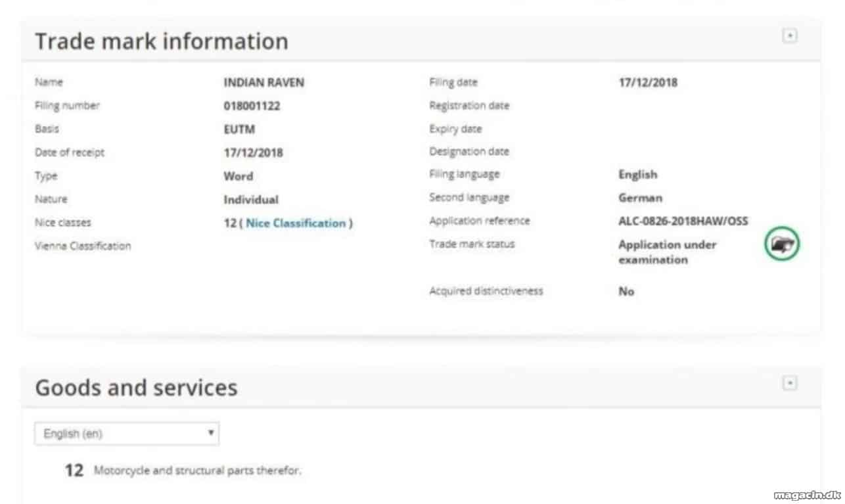Select filing number 018001122
This screenshot has width=845, height=504.
[252, 106]
